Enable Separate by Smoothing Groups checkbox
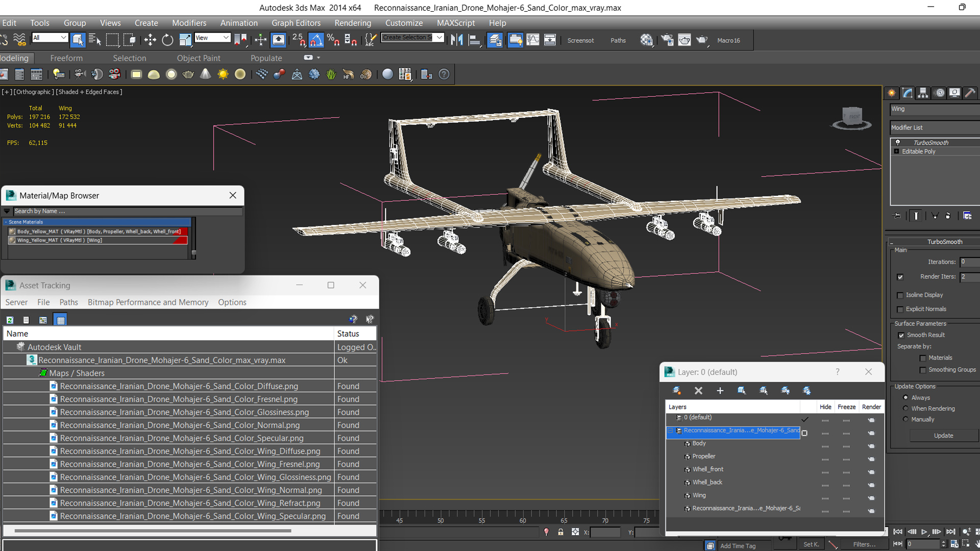Viewport: 980px width, 551px height. coord(923,370)
